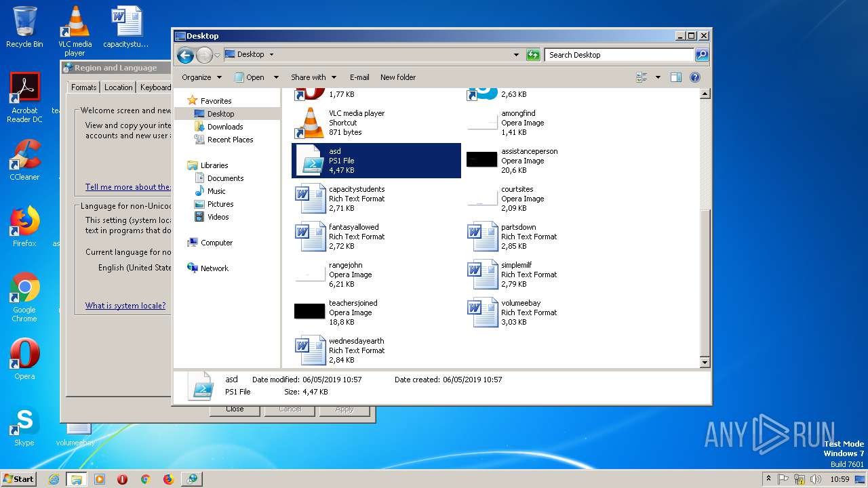868x488 pixels.
Task: Open the CCleaner desktop icon
Action: coord(24,160)
